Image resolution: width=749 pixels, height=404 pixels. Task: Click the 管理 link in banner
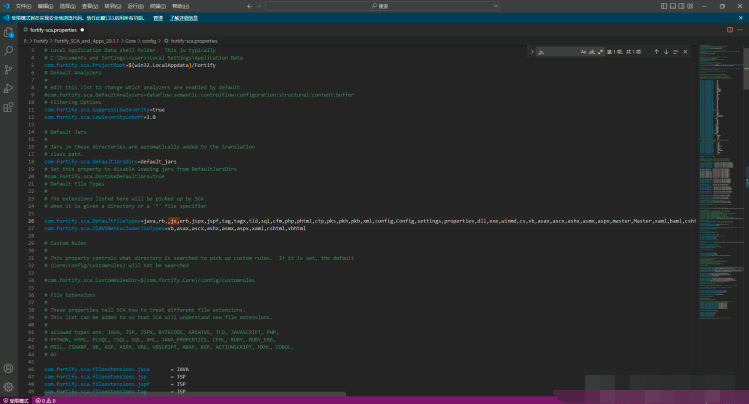click(158, 18)
